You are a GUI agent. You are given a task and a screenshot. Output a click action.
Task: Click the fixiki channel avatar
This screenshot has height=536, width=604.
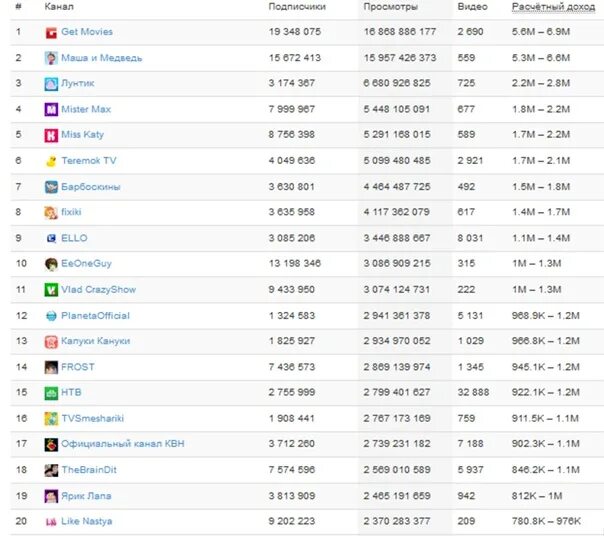pyautogui.click(x=51, y=213)
